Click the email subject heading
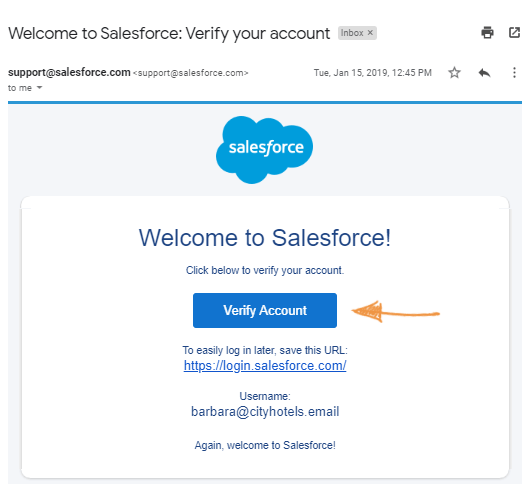Image resolution: width=523 pixels, height=484 pixels. click(169, 33)
